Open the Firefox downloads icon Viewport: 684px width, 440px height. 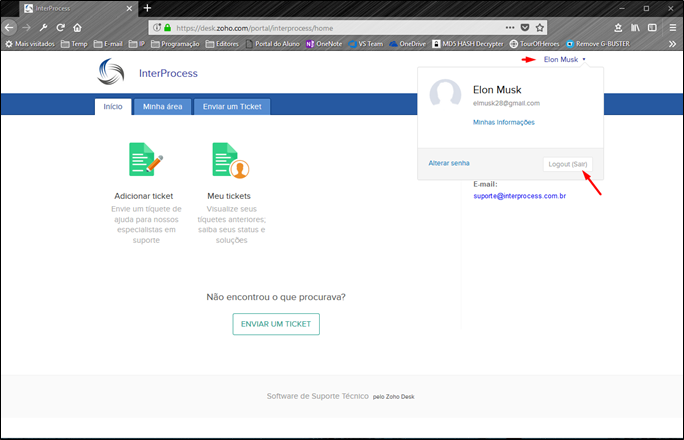click(x=618, y=27)
